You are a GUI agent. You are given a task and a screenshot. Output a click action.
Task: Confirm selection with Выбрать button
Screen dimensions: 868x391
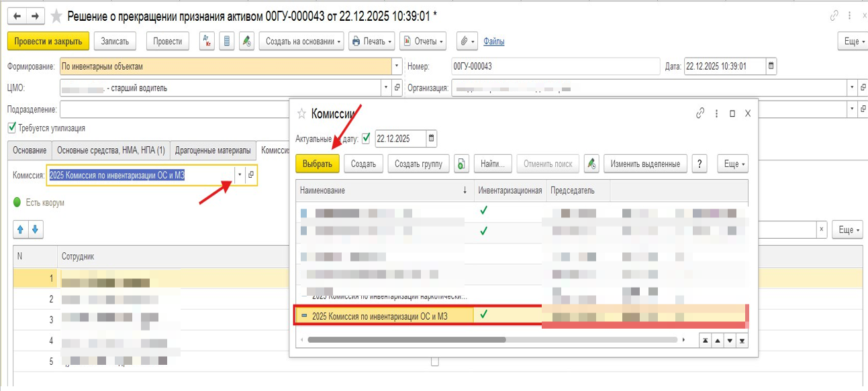tap(318, 164)
